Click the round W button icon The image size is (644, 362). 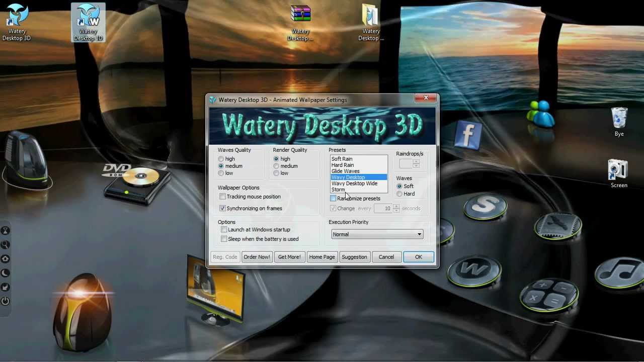[473, 270]
